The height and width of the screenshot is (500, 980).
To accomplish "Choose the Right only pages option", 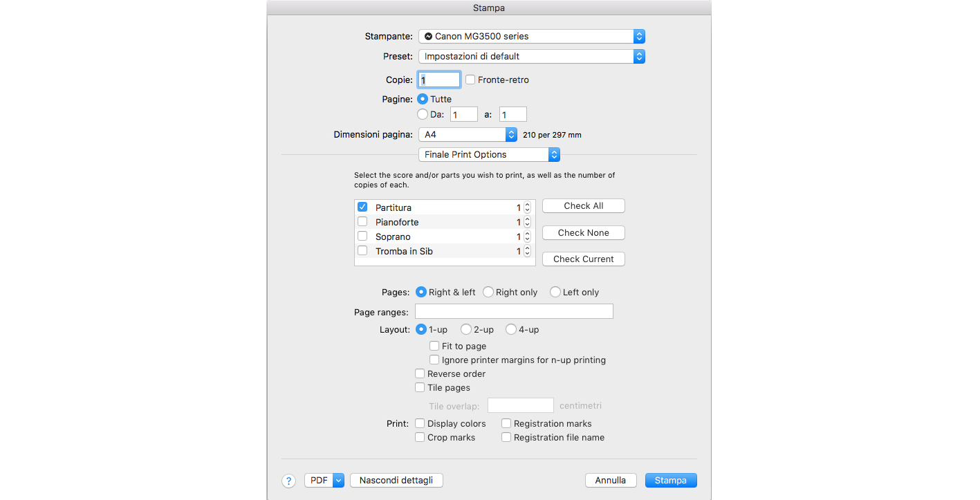I will (x=488, y=293).
